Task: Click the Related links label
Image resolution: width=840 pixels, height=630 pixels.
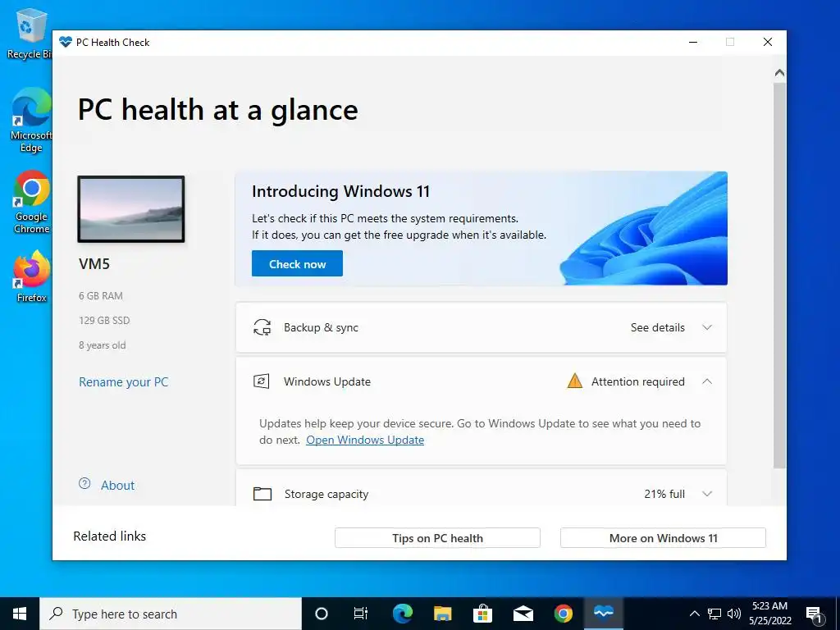Action: point(109,536)
